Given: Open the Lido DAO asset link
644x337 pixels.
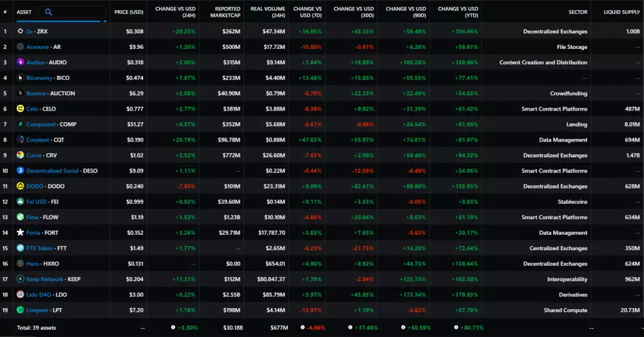Looking at the screenshot, I should click(x=39, y=295).
